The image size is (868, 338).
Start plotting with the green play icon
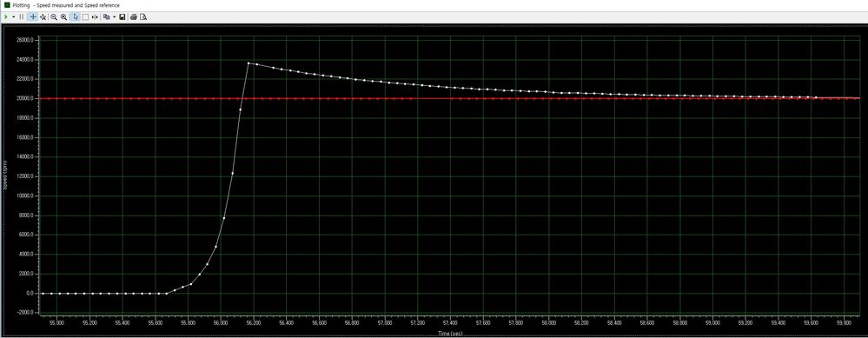[x=6, y=17]
